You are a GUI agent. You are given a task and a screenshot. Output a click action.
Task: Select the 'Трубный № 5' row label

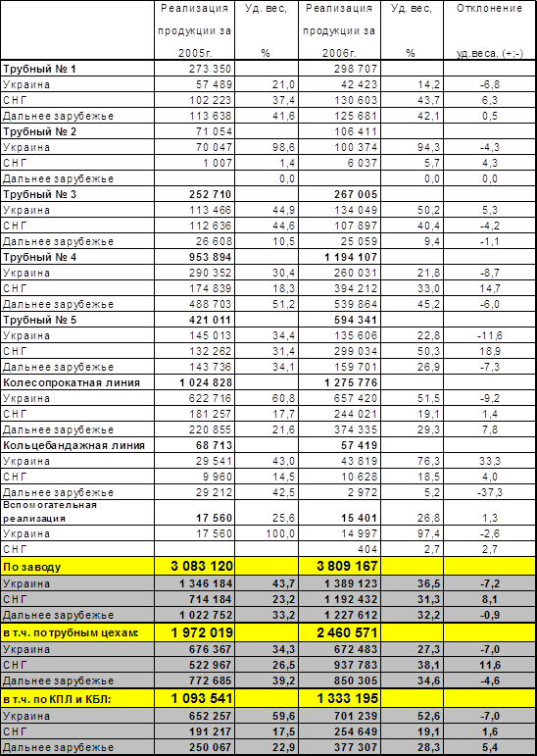tap(39, 320)
